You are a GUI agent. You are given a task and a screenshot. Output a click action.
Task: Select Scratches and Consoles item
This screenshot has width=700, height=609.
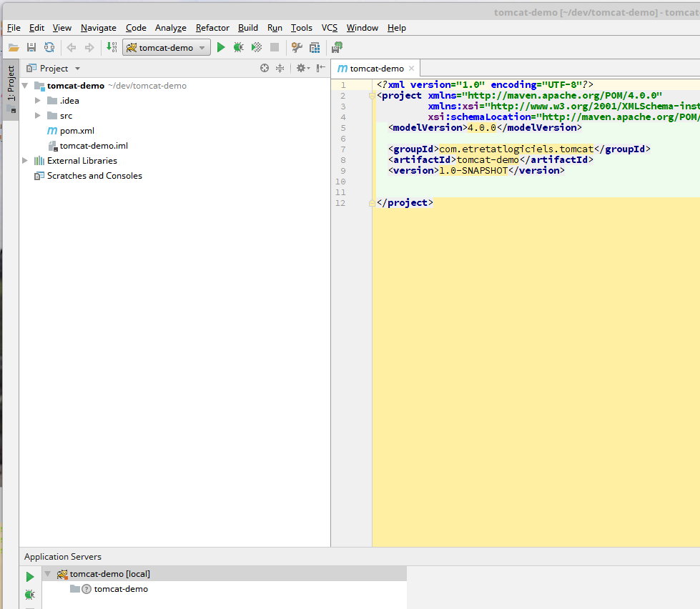point(94,176)
